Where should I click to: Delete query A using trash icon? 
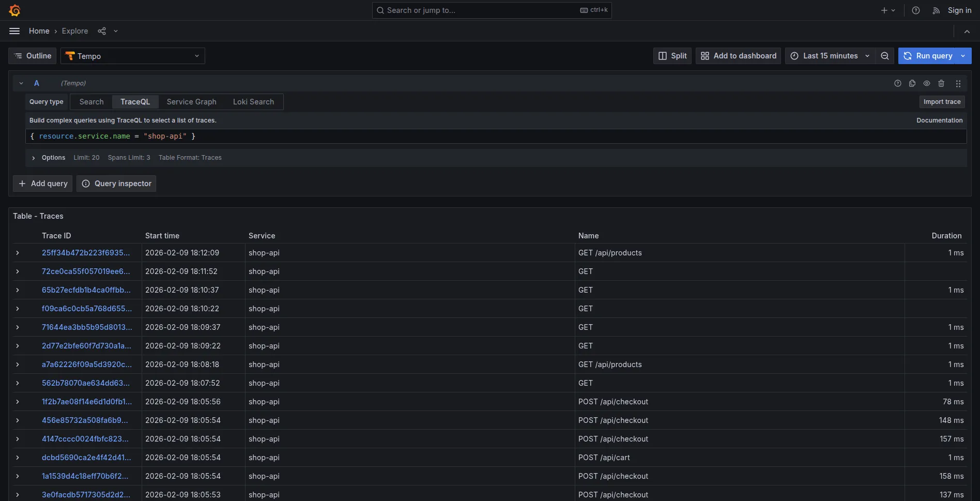coord(941,83)
